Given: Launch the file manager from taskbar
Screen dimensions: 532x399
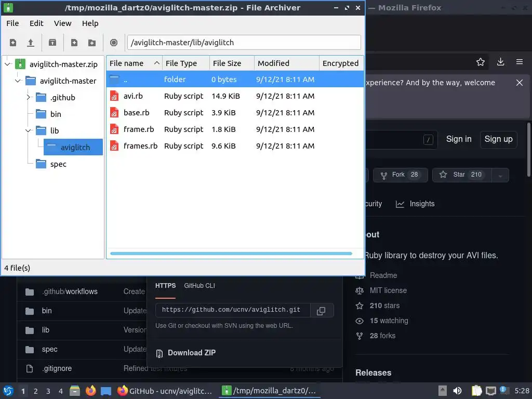Looking at the screenshot, I should tap(75, 391).
